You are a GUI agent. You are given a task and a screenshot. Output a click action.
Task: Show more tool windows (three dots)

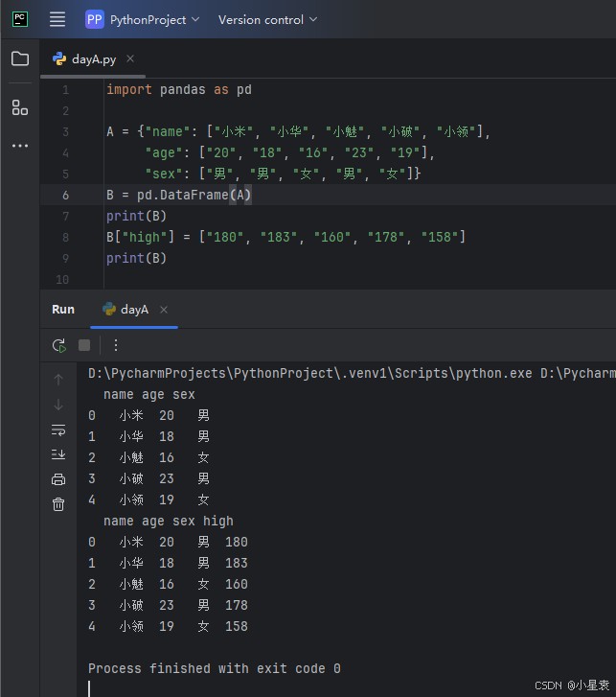coord(20,146)
